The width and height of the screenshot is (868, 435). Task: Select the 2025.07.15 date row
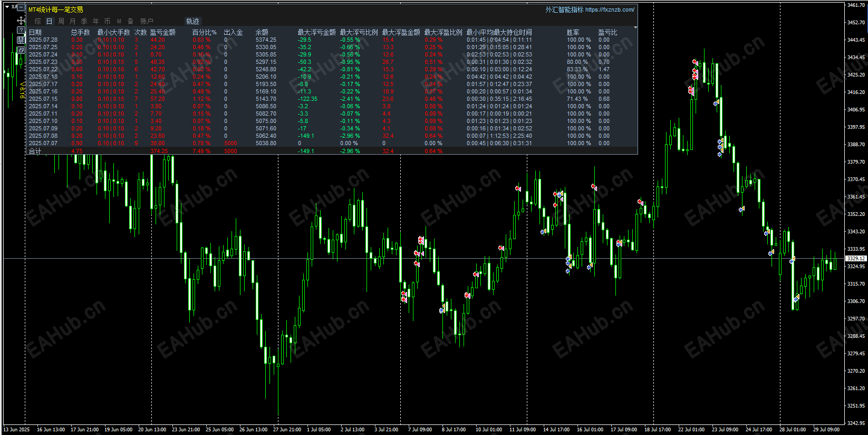point(43,99)
